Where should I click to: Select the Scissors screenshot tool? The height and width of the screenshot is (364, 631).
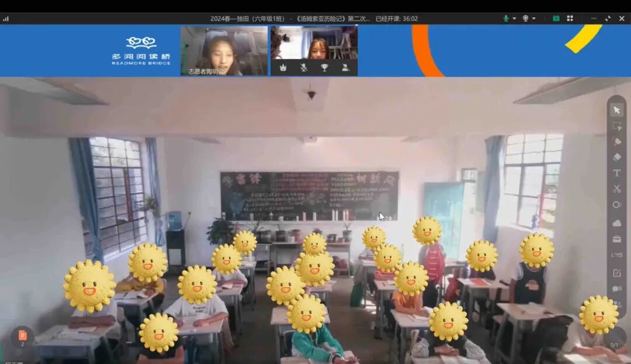coord(616,189)
